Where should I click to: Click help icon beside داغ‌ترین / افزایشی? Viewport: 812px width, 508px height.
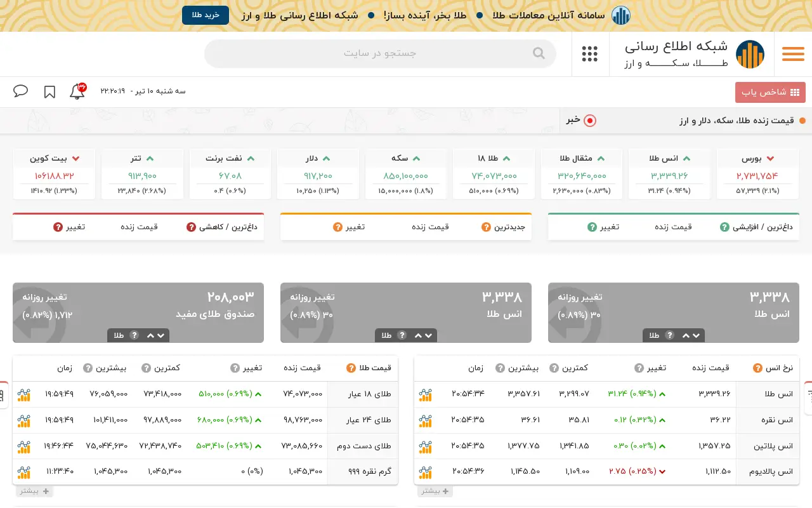(x=724, y=227)
